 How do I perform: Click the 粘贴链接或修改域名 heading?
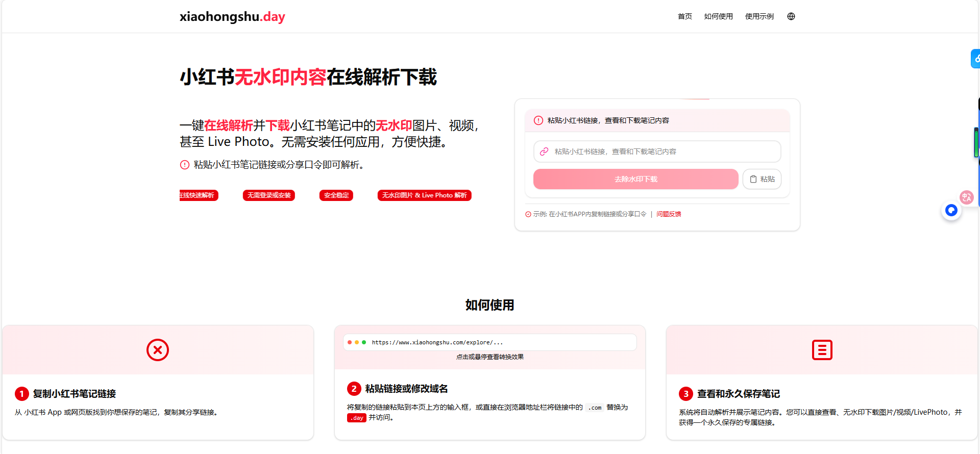point(407,389)
